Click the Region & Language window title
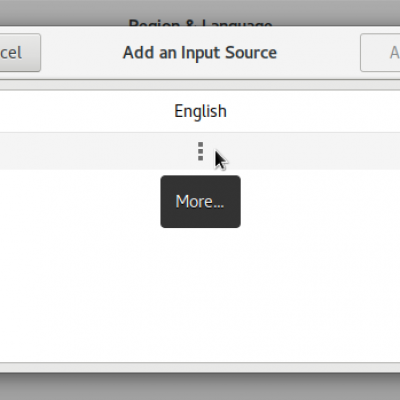 pyautogui.click(x=200, y=23)
